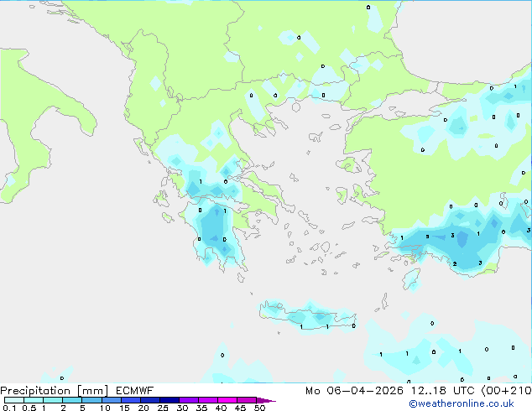Click the legend scale label "25"

click(x=163, y=408)
